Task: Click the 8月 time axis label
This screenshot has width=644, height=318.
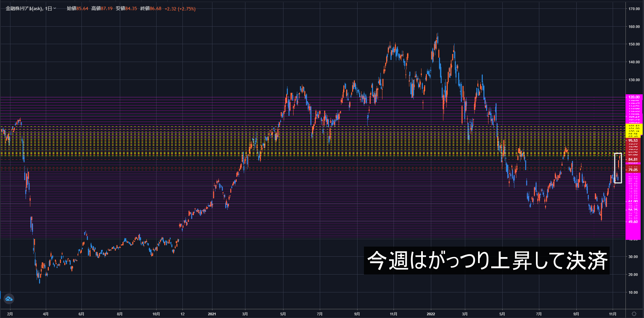Action: pos(120,314)
